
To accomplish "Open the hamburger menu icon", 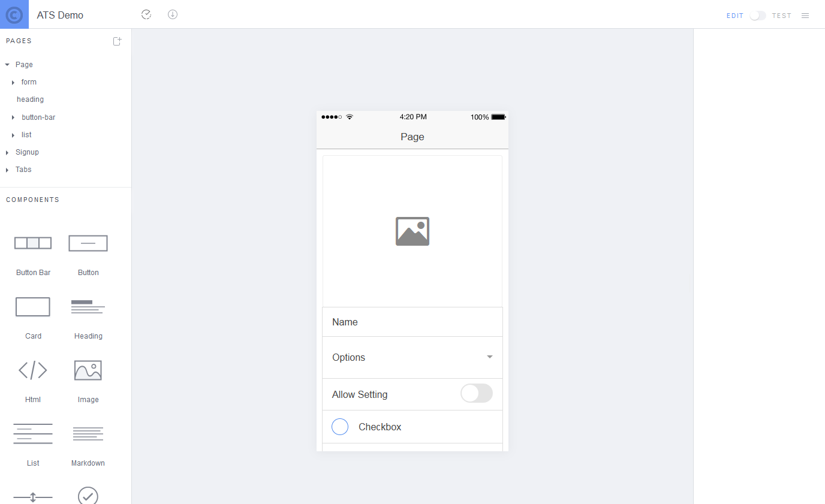I will coord(805,16).
